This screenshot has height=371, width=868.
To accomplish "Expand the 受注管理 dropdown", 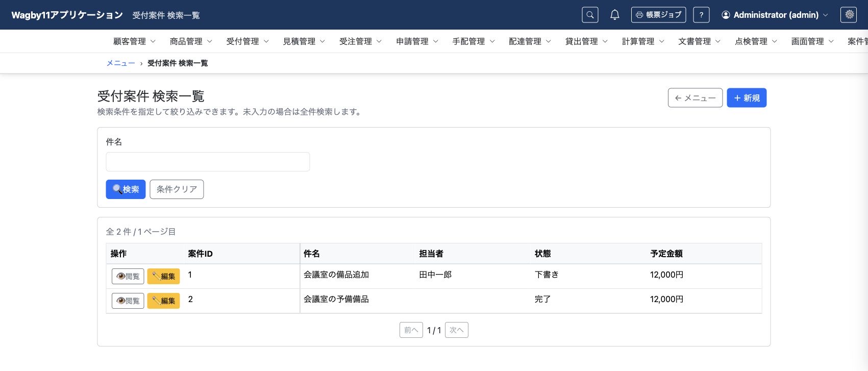I will (x=360, y=41).
